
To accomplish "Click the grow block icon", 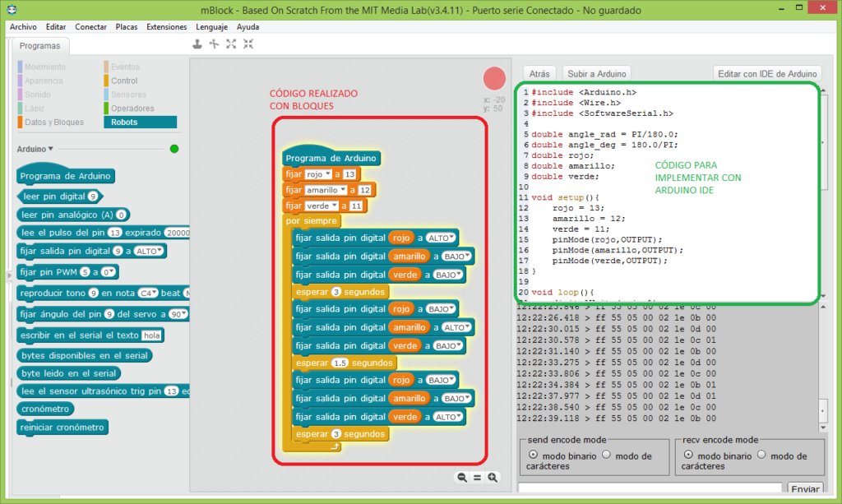I will 231,44.
